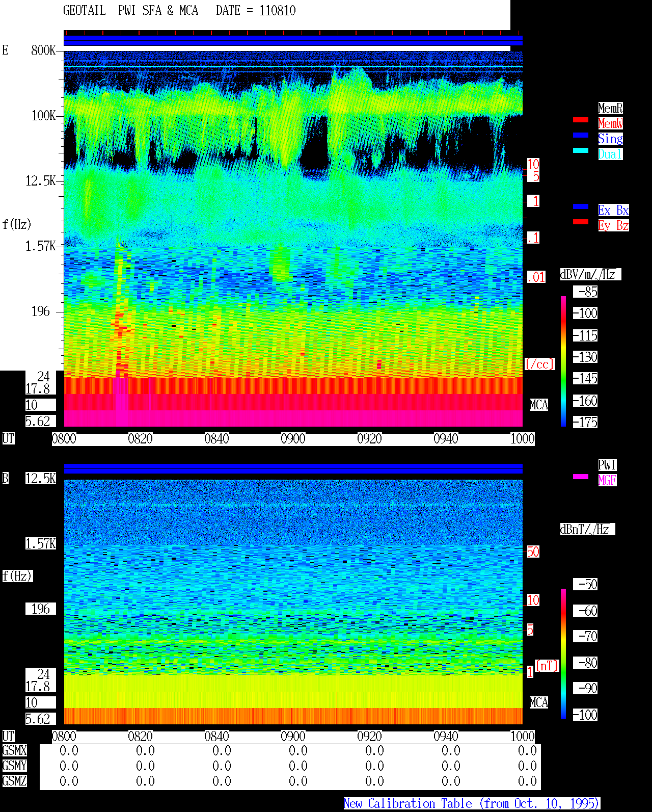Click the cyan Dual legend swatch
This screenshot has width=652, height=812.
click(x=581, y=150)
